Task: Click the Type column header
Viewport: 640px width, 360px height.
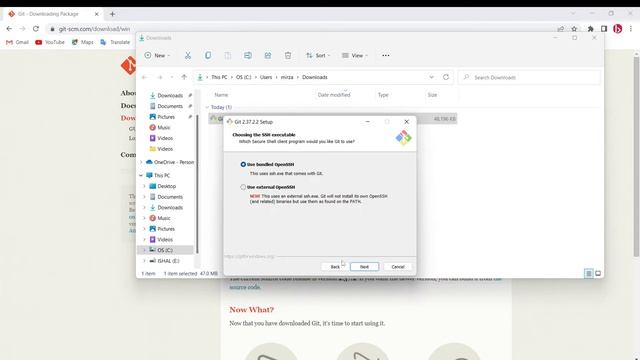Action: [x=383, y=95]
